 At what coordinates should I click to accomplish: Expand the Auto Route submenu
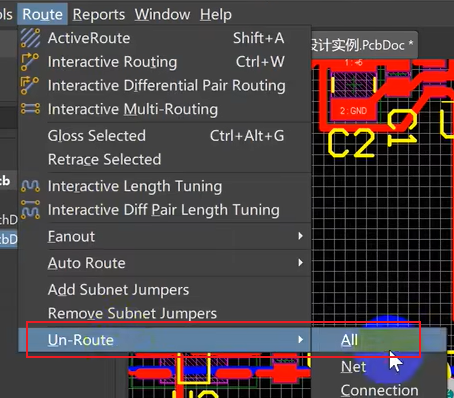[165, 263]
